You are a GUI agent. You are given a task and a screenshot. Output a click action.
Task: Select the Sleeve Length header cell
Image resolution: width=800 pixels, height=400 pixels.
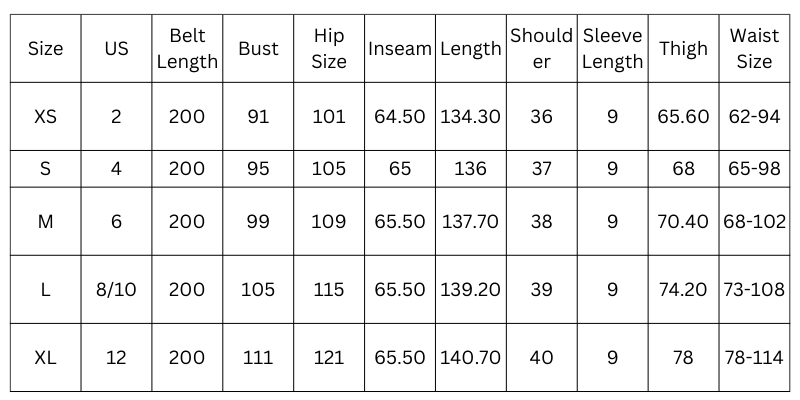[x=612, y=49]
